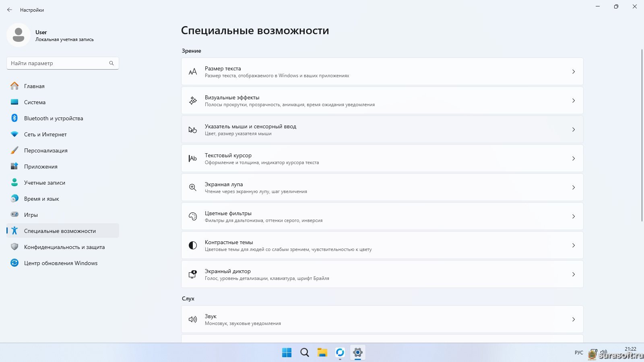The image size is (644, 362).
Task: Open Центр обновления Windows section
Action: [61, 263]
